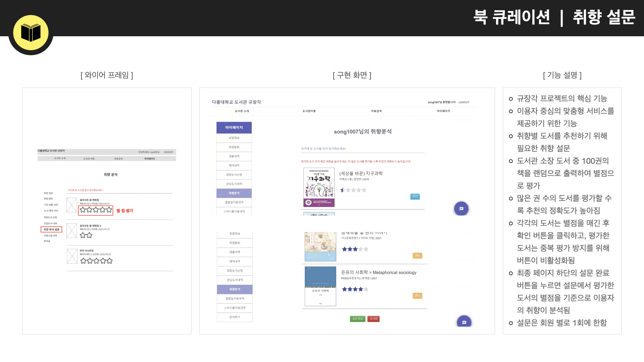The width and height of the screenshot is (644, 362).
Task: Select 문의하기 in the sidebar list
Action: point(235,317)
